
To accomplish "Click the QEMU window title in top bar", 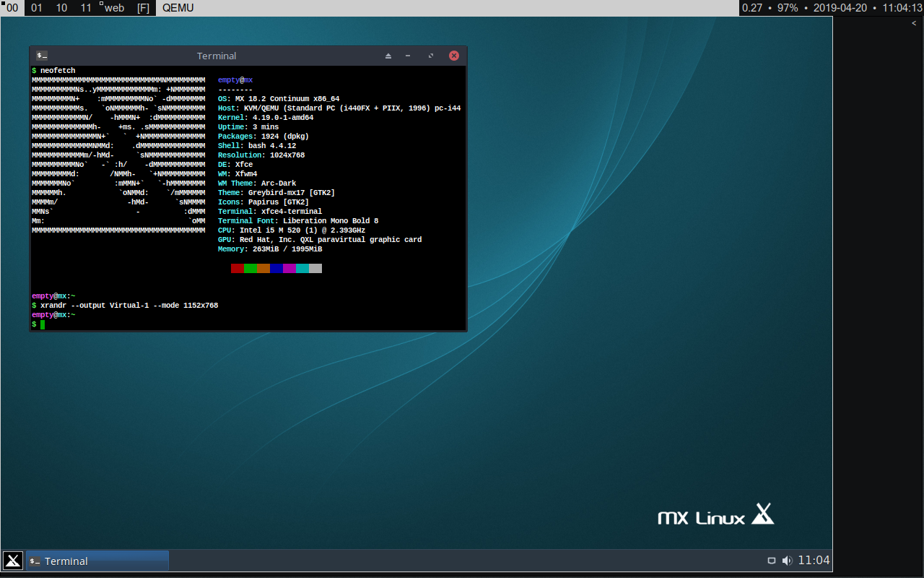I will pos(178,8).
